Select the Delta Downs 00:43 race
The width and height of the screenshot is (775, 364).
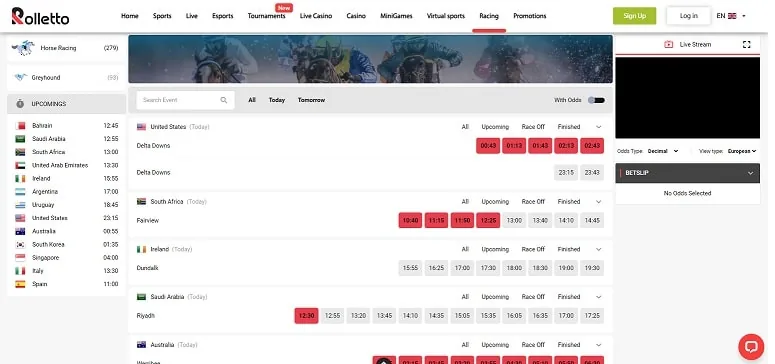click(x=488, y=146)
